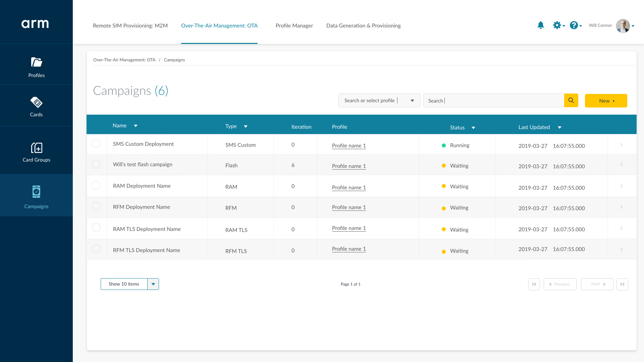The width and height of the screenshot is (644, 362).
Task: Open the Cards icon in sidebar
Action: [x=36, y=102]
